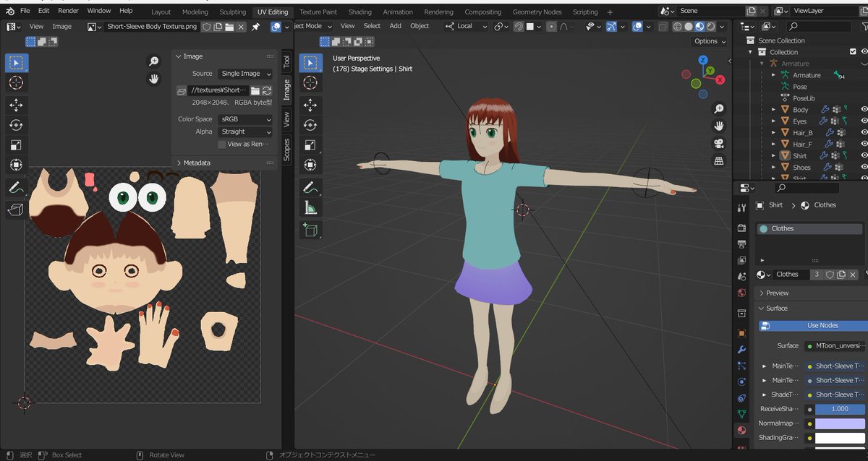Click the zoom magnifier in the image editor

(x=153, y=61)
